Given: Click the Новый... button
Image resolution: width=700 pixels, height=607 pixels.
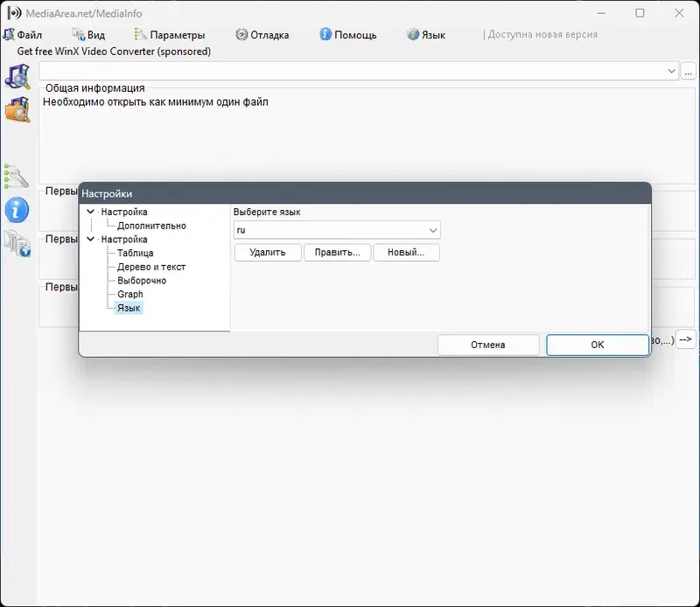Looking at the screenshot, I should [x=406, y=252].
